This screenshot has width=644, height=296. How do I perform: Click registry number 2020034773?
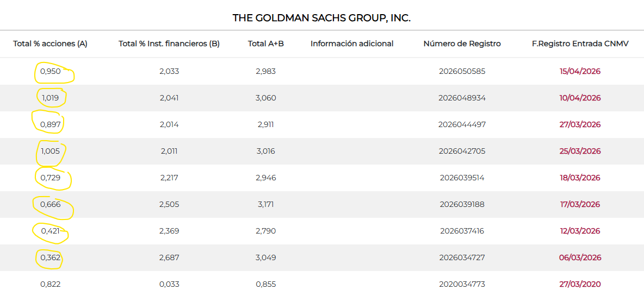point(462,284)
